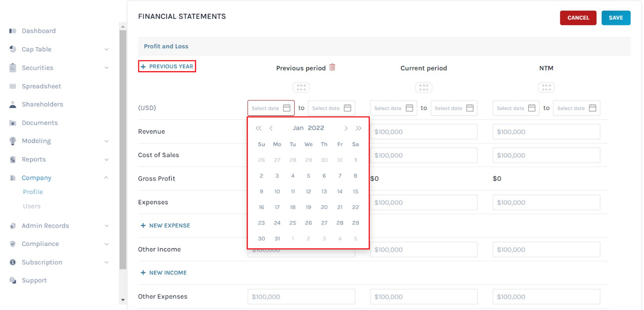Pick January 1 in the calendar
644x310 pixels.
355,160
